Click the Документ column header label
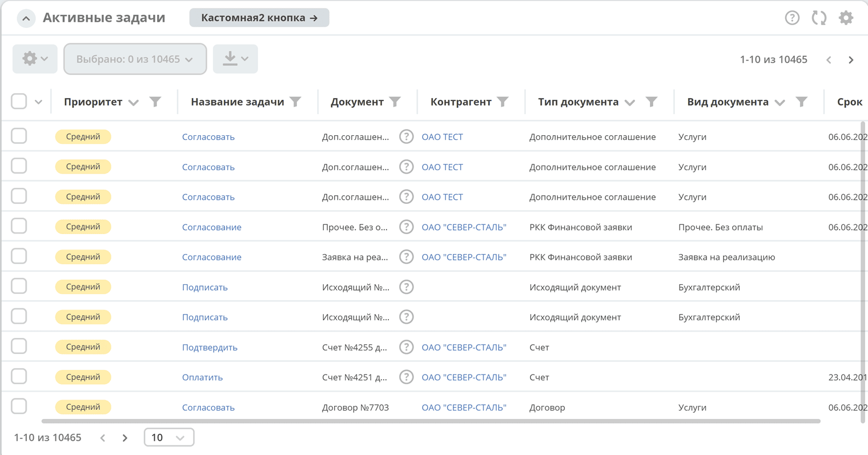Screen dimensions: 868x455 coord(357,102)
